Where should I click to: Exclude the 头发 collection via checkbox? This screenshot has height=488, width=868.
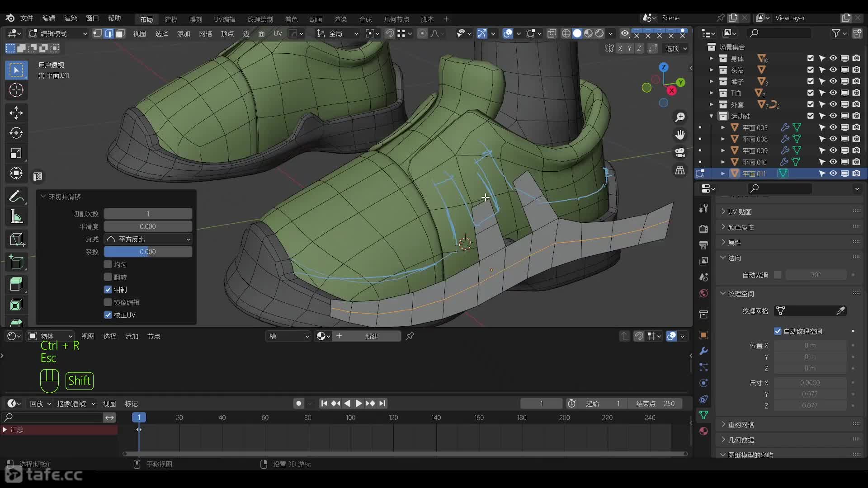810,70
